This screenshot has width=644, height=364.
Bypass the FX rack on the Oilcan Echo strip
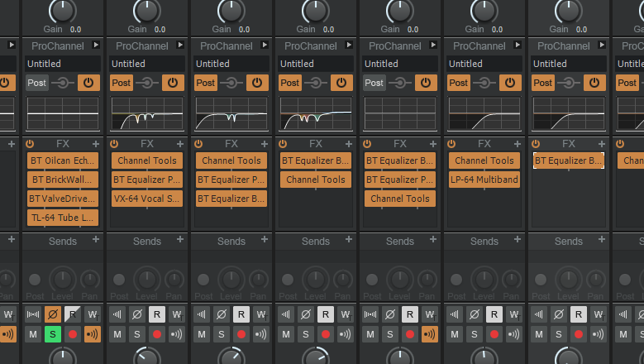click(30, 144)
